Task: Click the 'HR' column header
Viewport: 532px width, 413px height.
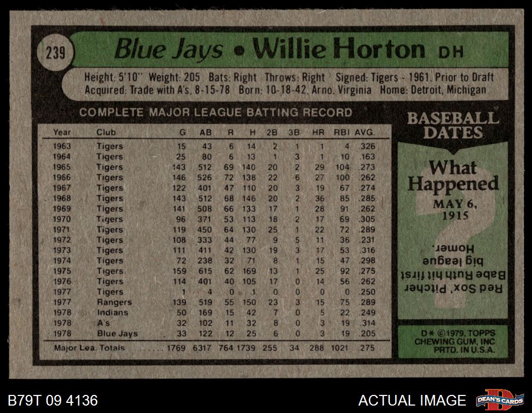Action: point(318,132)
